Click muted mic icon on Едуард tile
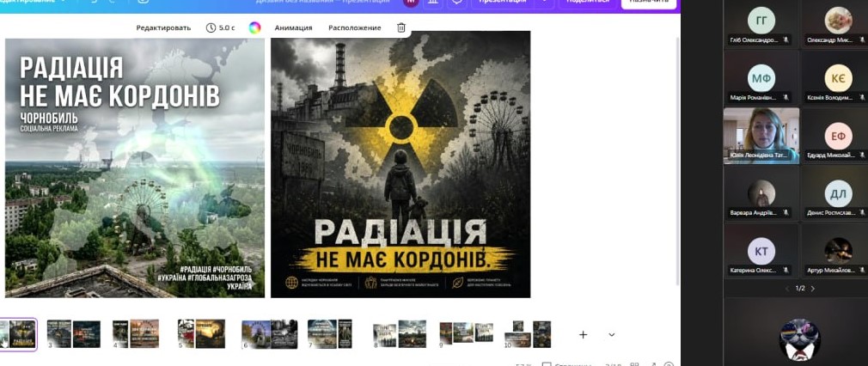The image size is (868, 366). (863, 155)
